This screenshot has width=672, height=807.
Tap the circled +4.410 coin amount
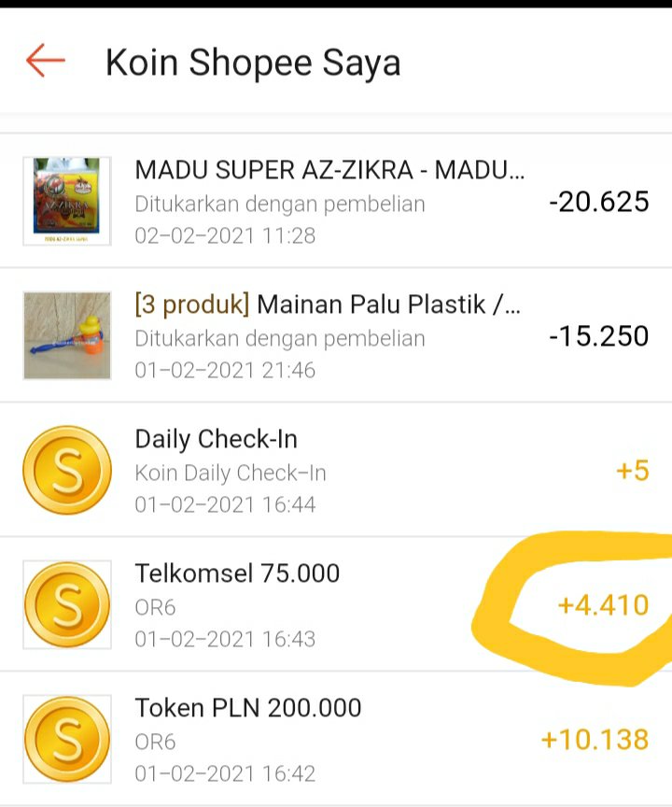click(x=603, y=605)
